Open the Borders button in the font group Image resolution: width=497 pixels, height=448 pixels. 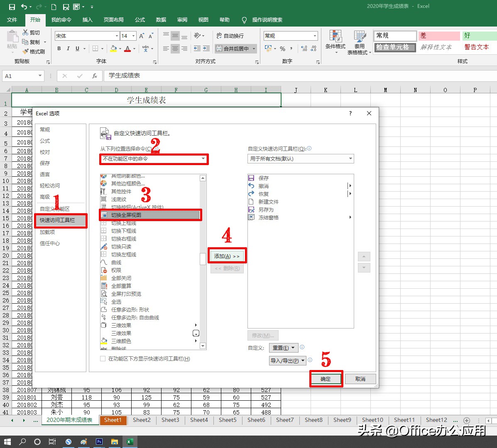[95, 49]
